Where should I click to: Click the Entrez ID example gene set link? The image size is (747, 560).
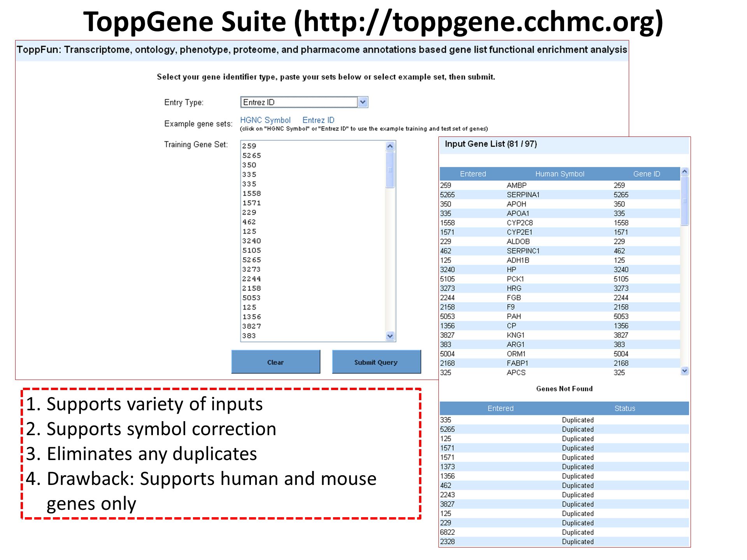[318, 120]
